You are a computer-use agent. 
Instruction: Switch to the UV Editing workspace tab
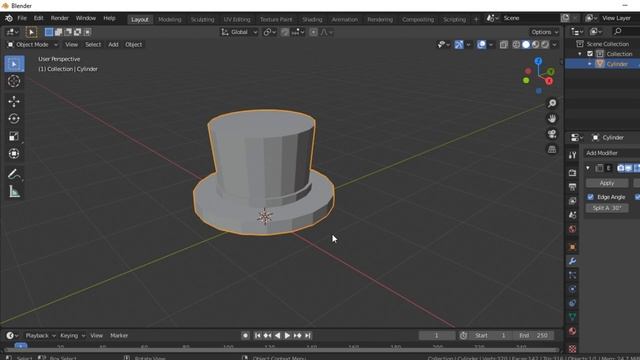[237, 20]
